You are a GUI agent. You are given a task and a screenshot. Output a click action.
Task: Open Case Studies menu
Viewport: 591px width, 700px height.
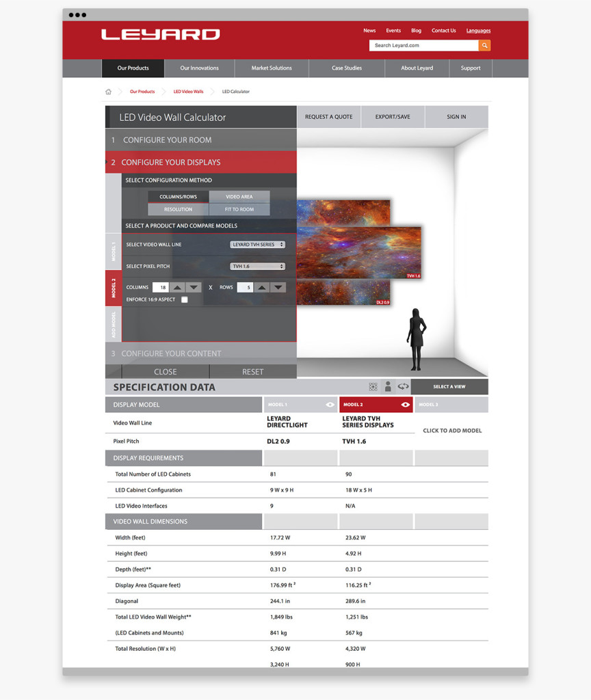(x=347, y=68)
